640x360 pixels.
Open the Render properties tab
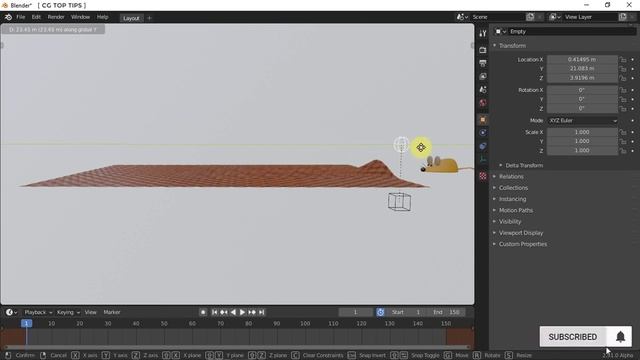[x=483, y=50]
